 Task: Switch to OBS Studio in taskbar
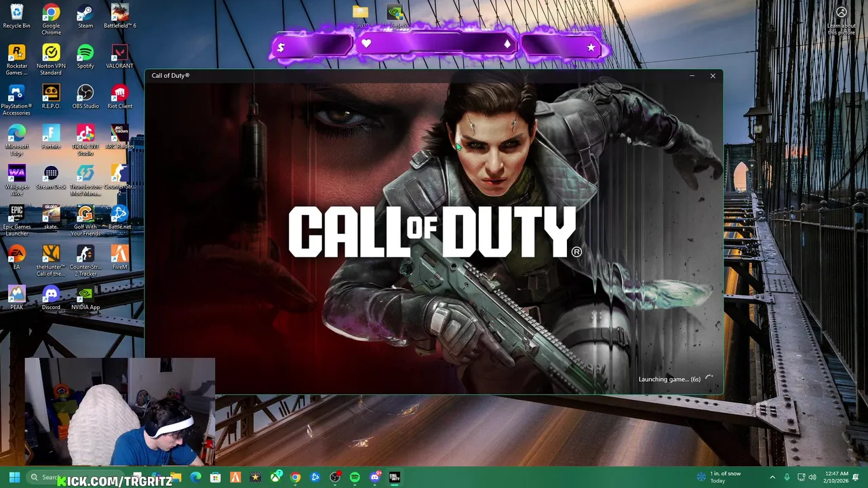335,477
